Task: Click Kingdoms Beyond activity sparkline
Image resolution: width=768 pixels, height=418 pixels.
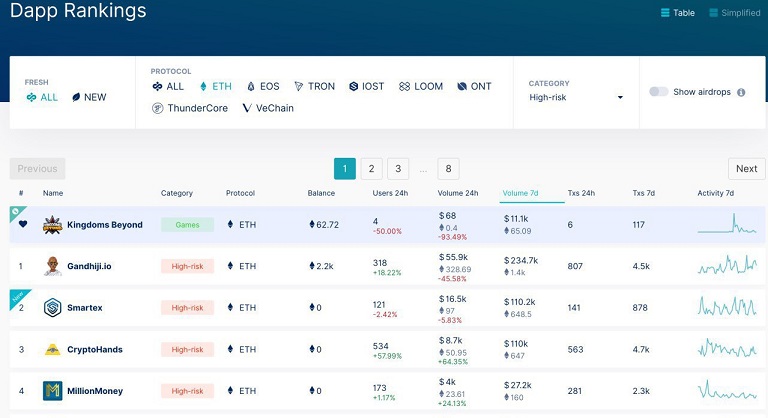Action: click(727, 223)
